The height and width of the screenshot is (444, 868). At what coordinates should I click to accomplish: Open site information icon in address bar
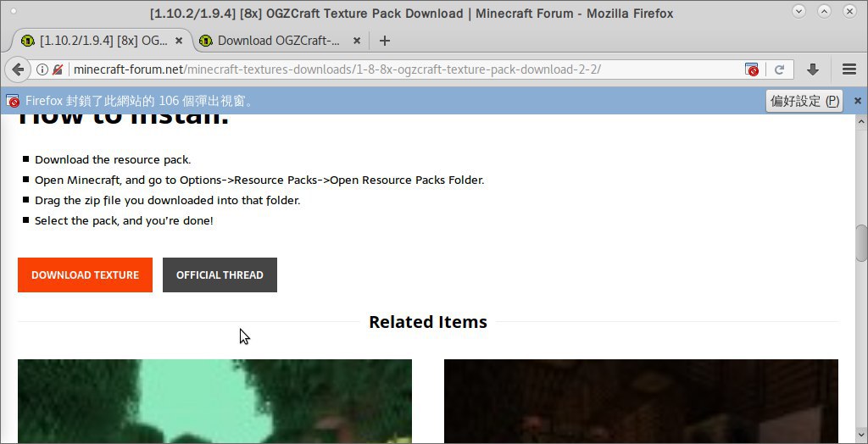tap(42, 69)
